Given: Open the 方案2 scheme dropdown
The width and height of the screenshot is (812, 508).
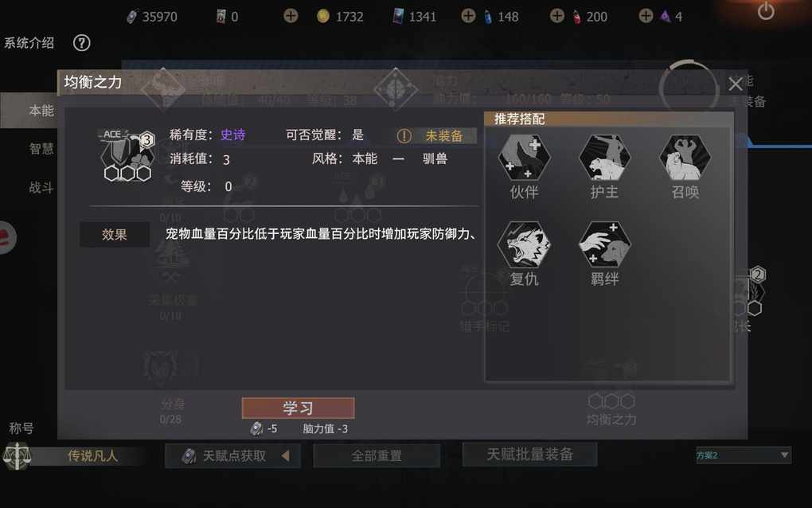Looking at the screenshot, I should click(743, 455).
